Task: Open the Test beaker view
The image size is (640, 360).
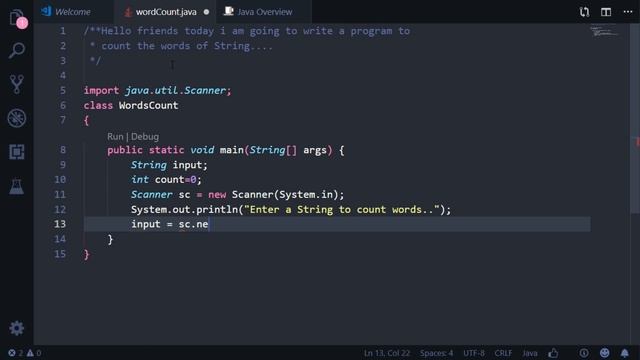Action: 17,186
